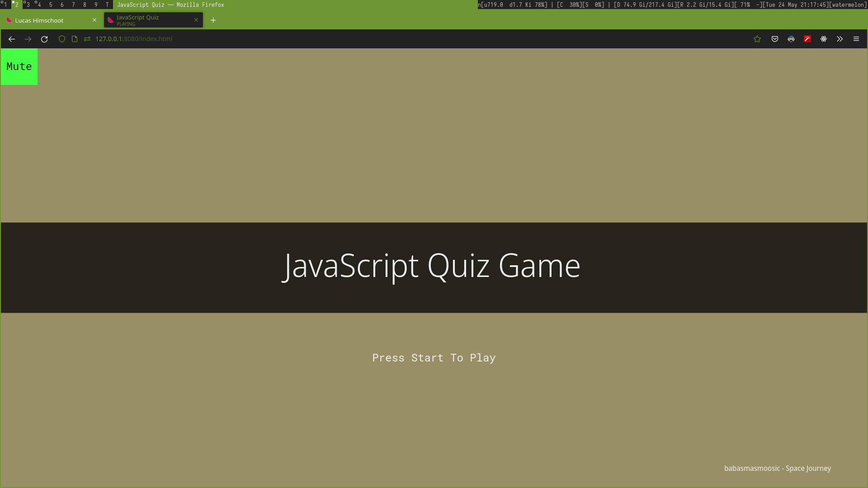Viewport: 868px width, 488px height.
Task: Open a new browser tab
Action: pyautogui.click(x=213, y=20)
